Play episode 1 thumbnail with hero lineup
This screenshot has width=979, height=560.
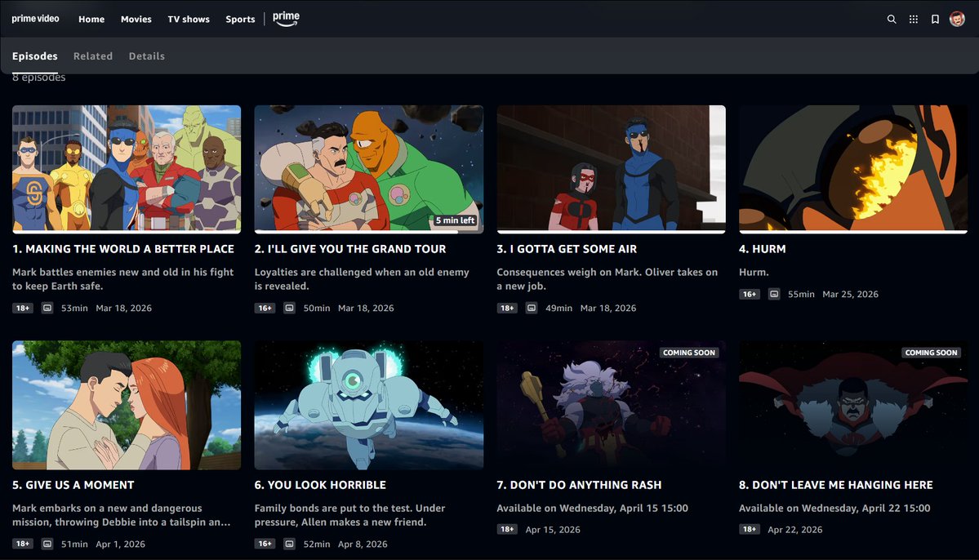(127, 169)
